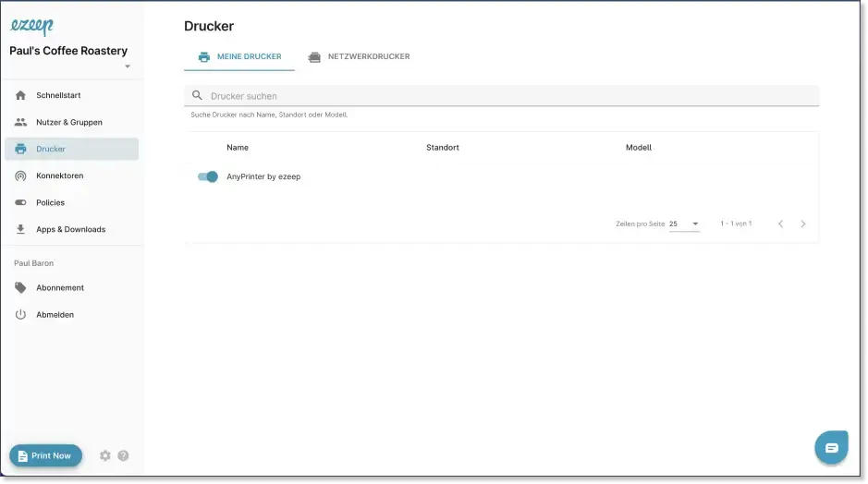Click the Abonnement tag icon
The image size is (868, 484).
(20, 287)
